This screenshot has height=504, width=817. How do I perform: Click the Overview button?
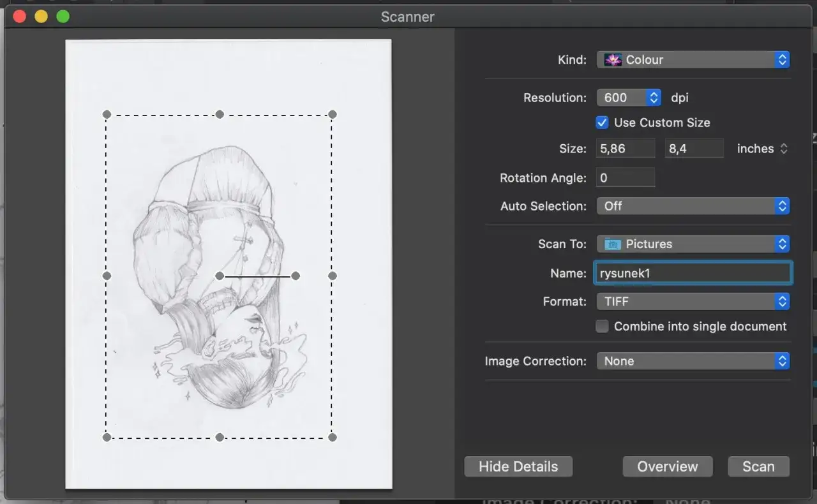[x=668, y=466]
